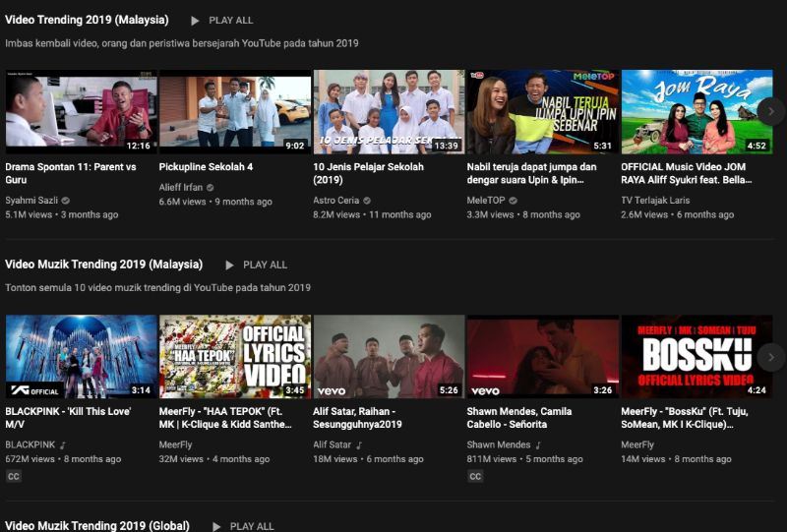Viewport: 787px width, 532px height.
Task: Click title Drama Spontan 11: Parent vs Guru
Action: tap(71, 173)
